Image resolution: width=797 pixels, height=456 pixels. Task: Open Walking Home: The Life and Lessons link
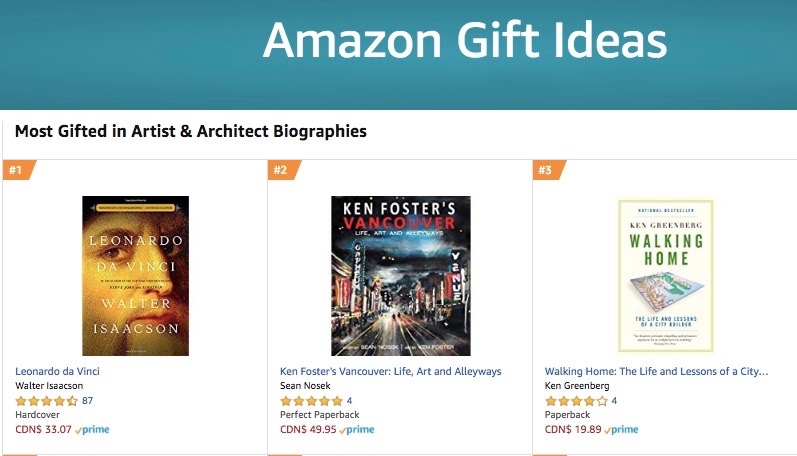click(656, 371)
